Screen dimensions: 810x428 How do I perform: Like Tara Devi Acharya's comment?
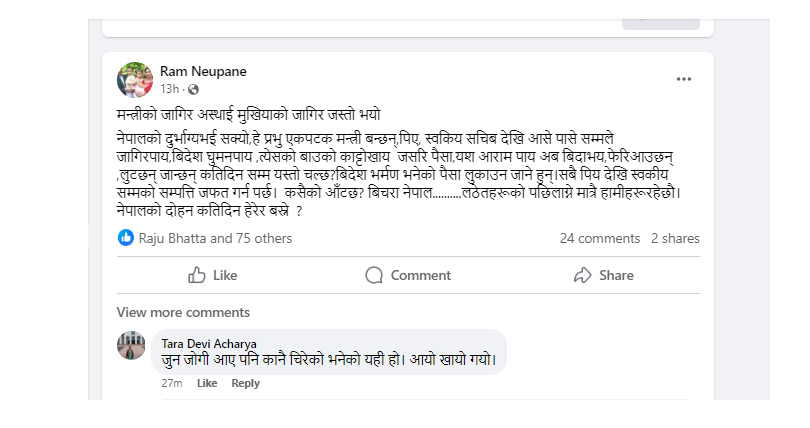coord(207,383)
